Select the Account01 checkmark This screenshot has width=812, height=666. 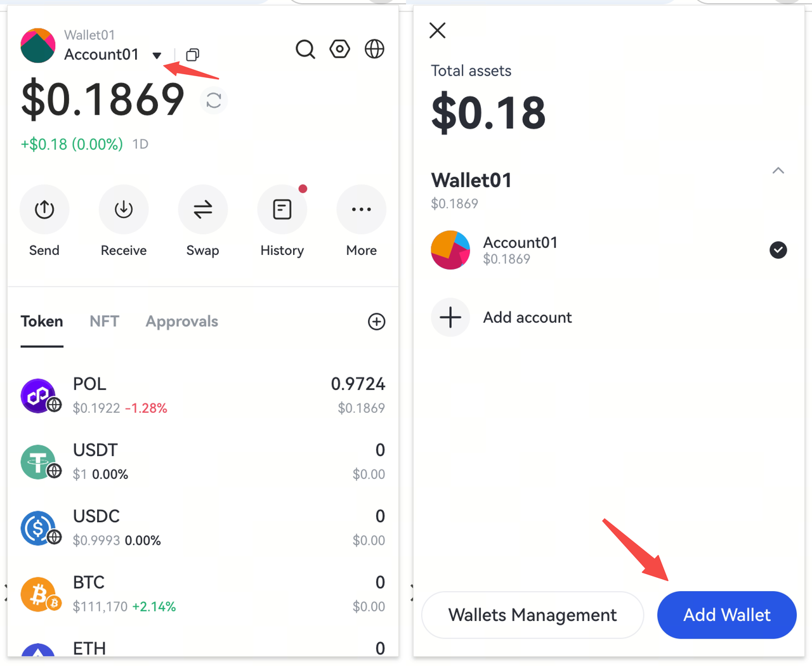click(778, 250)
